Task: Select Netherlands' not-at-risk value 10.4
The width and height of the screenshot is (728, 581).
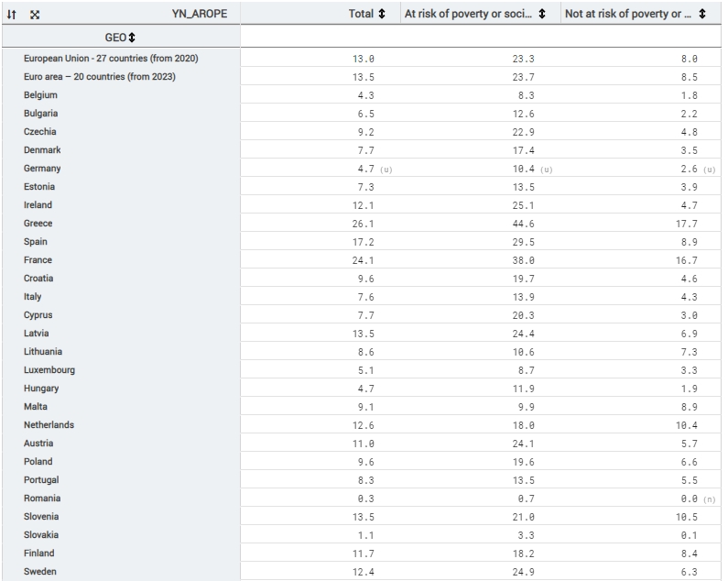Action: tap(687, 426)
